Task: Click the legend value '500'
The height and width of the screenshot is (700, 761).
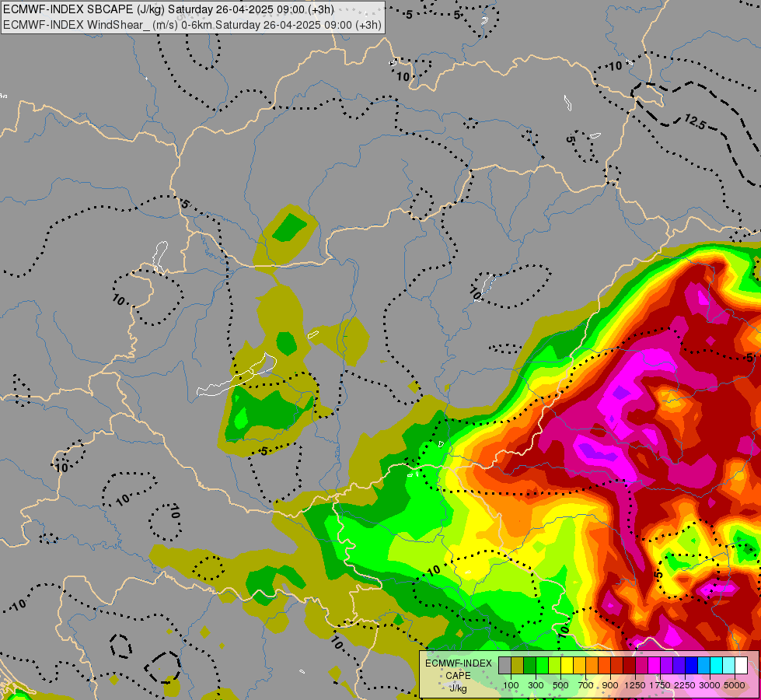Action: tap(560, 685)
